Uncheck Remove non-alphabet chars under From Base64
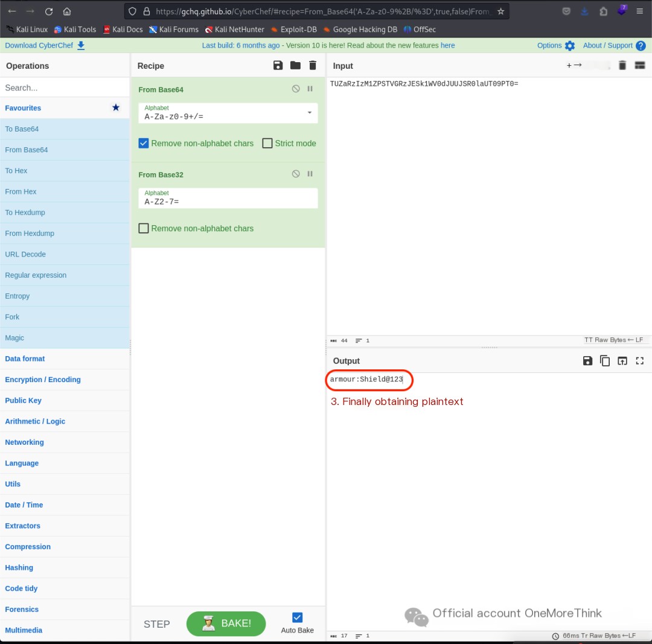 point(144,143)
